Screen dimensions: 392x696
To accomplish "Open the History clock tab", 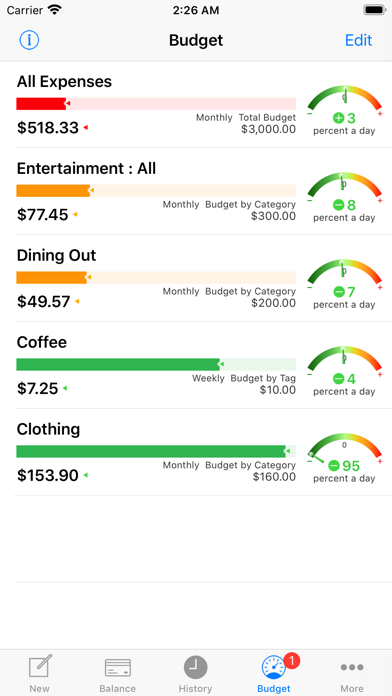I will pyautogui.click(x=195, y=674).
